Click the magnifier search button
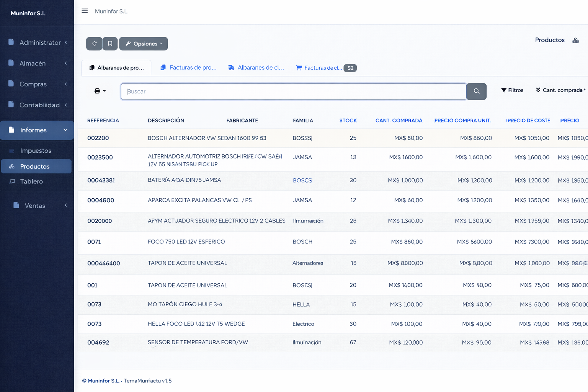Screen dimensions: 588x392 pos(476,91)
